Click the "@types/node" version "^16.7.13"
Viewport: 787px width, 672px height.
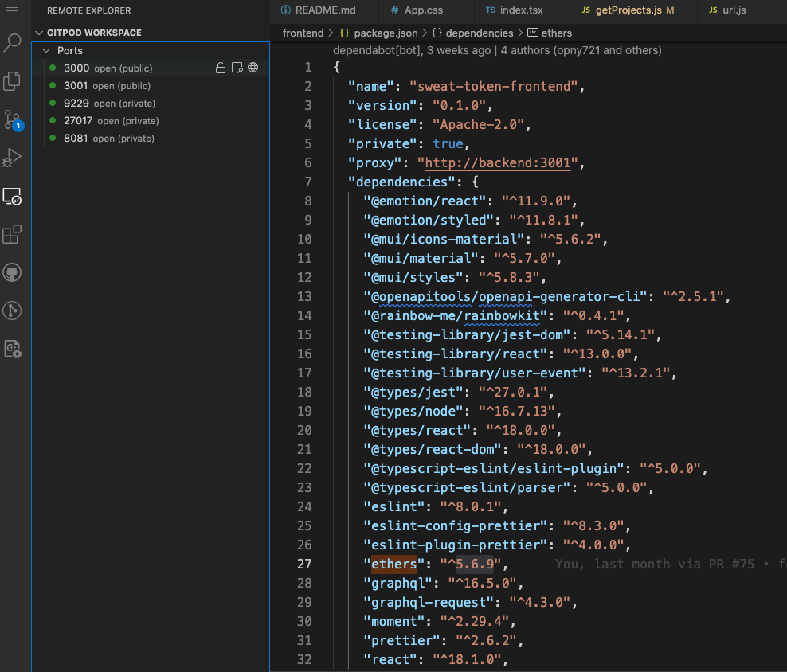click(516, 412)
